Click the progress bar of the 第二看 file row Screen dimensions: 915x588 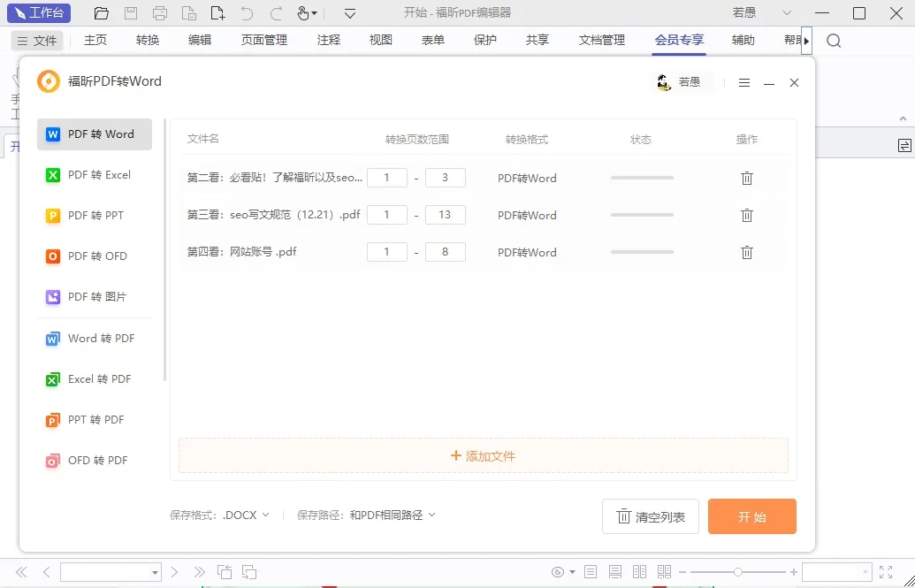[642, 178]
